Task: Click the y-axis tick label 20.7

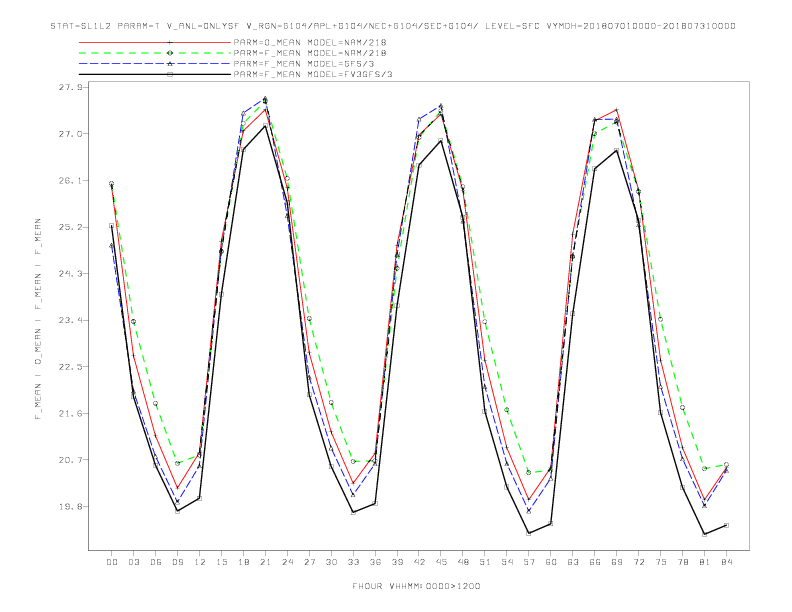Action: tap(70, 460)
